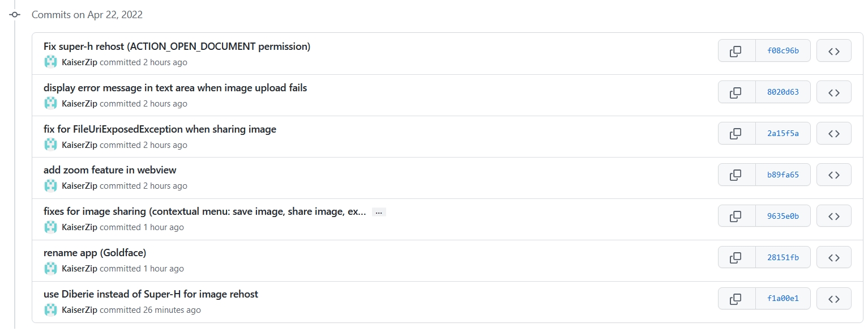
Task: Open the Diberie image rehost commit
Action: pos(151,294)
